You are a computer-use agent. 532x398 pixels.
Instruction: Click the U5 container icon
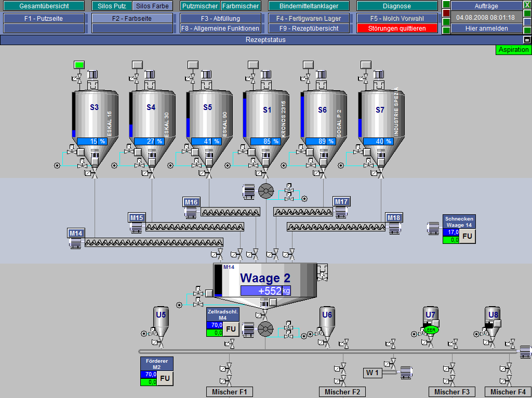tap(161, 322)
